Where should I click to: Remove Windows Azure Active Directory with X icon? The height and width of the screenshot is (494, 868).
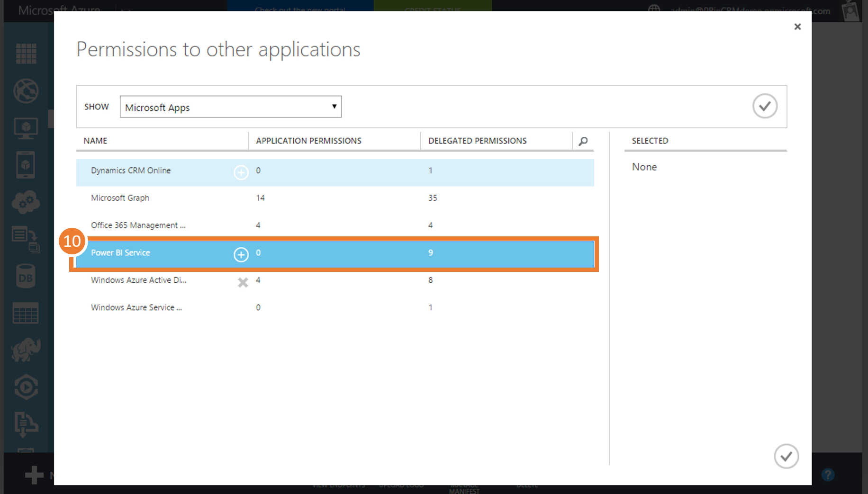tap(243, 282)
